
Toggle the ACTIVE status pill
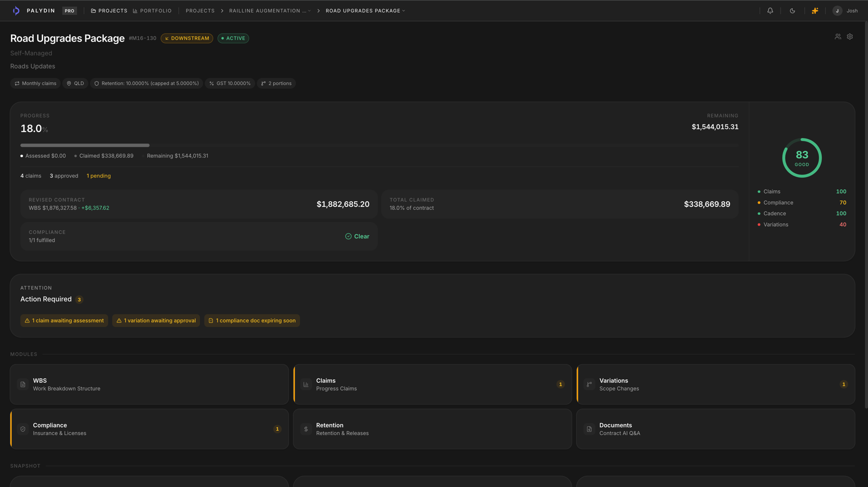233,38
